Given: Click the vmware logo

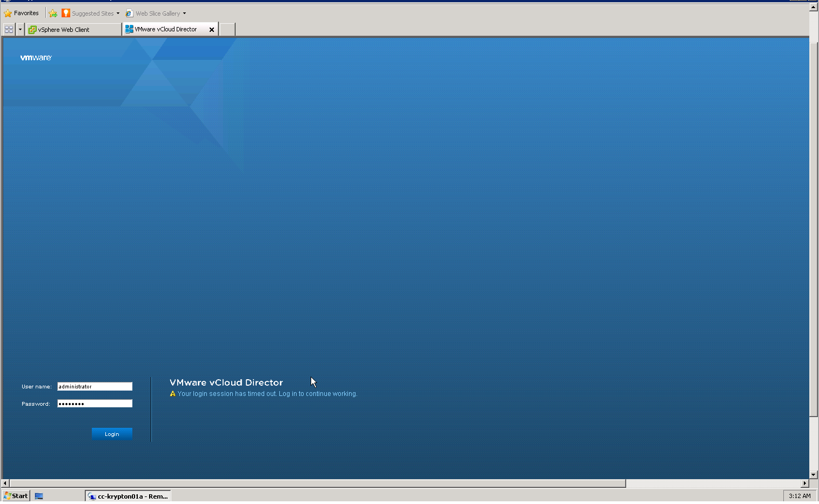Looking at the screenshot, I should coord(35,57).
